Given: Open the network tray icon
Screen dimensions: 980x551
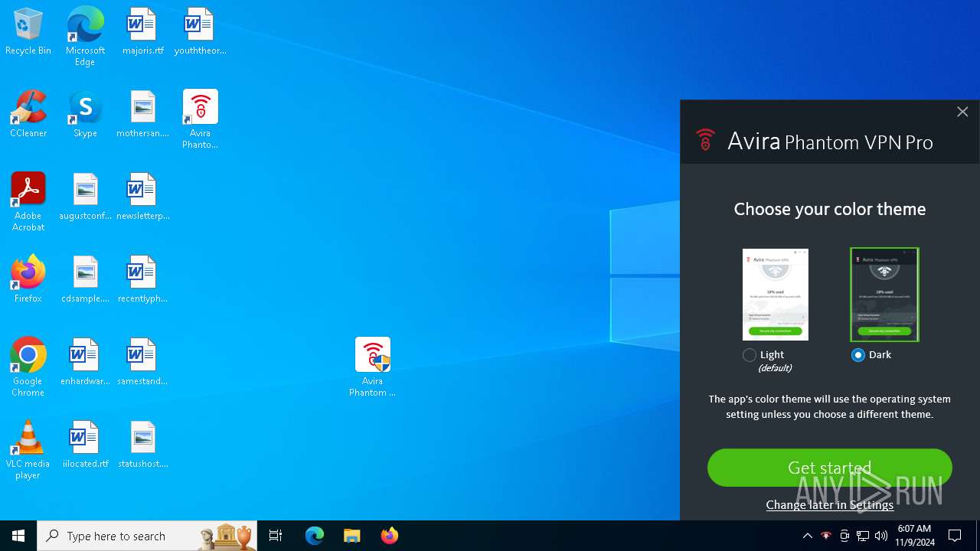Looking at the screenshot, I should [x=863, y=536].
